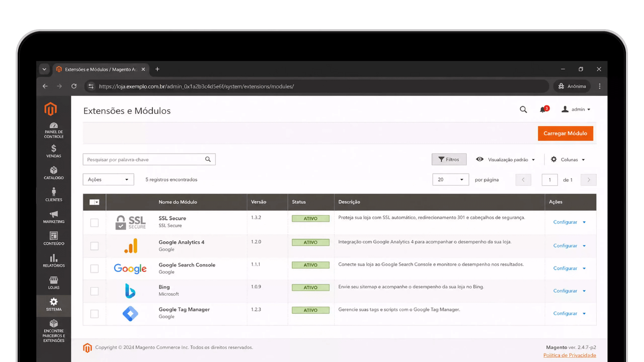Sort by Nome do Módulo column
Image resolution: width=644 pixels, height=362 pixels.
[178, 202]
